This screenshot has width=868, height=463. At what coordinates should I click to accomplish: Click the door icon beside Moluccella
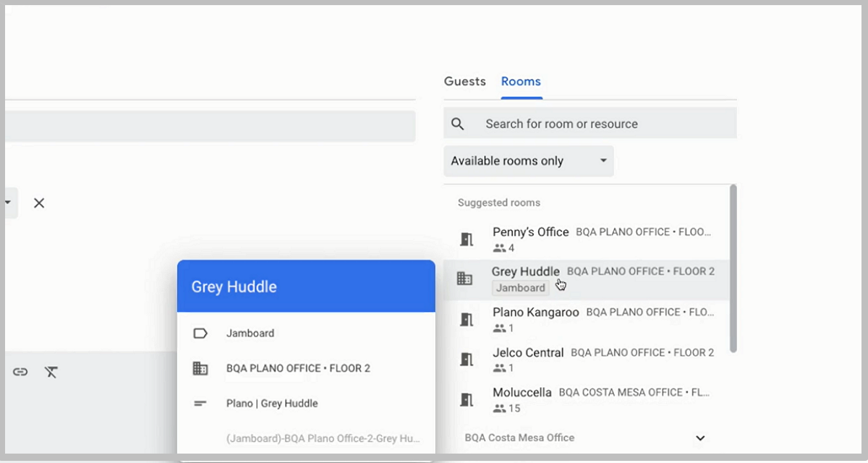coord(467,399)
